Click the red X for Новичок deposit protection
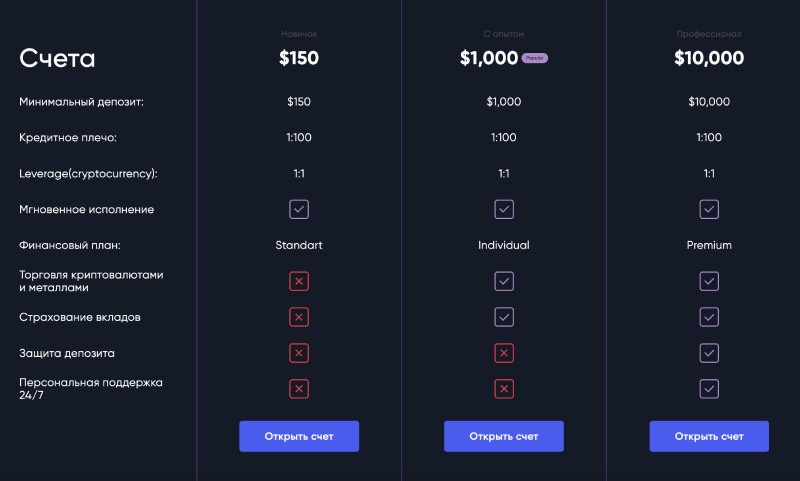The height and width of the screenshot is (481, 800). pos(299,353)
